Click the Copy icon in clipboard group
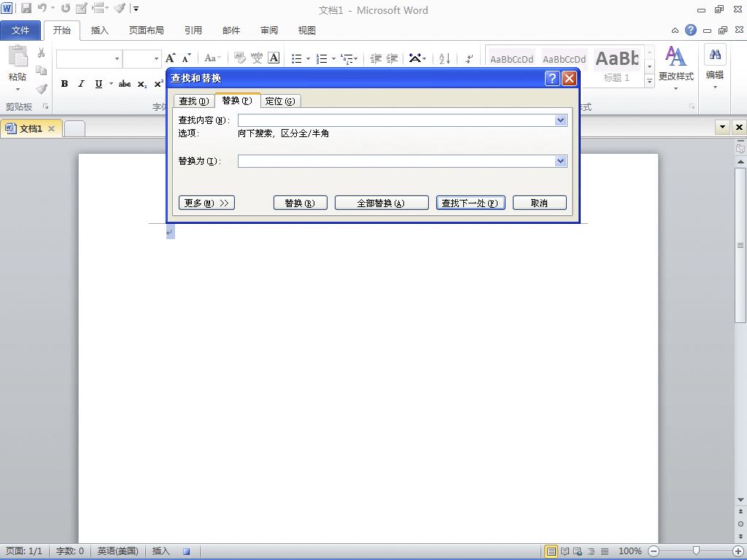This screenshot has width=747, height=560. point(42,71)
